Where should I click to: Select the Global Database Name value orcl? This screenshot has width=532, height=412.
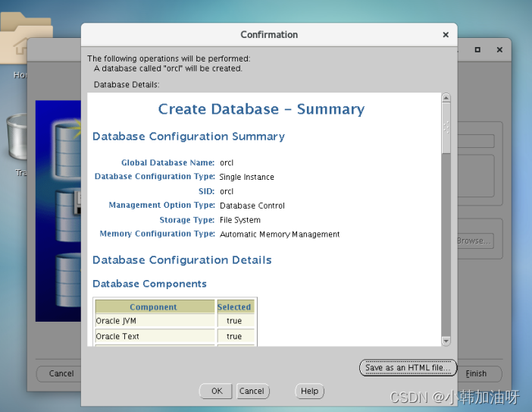click(x=227, y=162)
